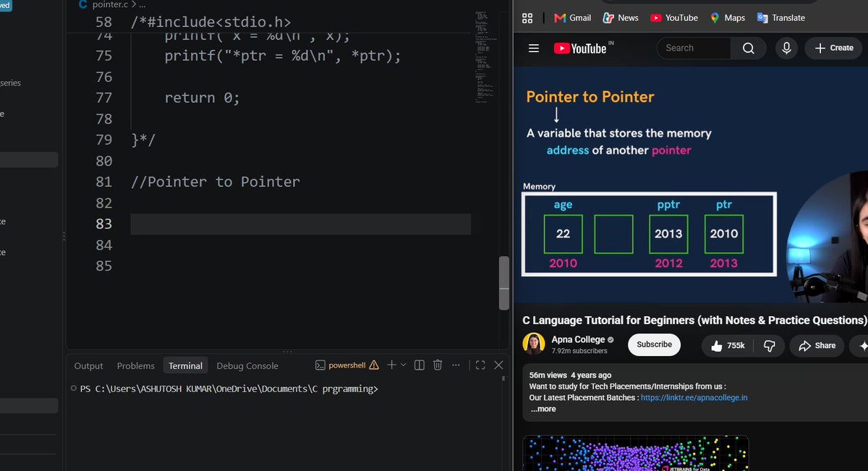
Task: Maximize the terminal panel size
Action: [x=480, y=365]
